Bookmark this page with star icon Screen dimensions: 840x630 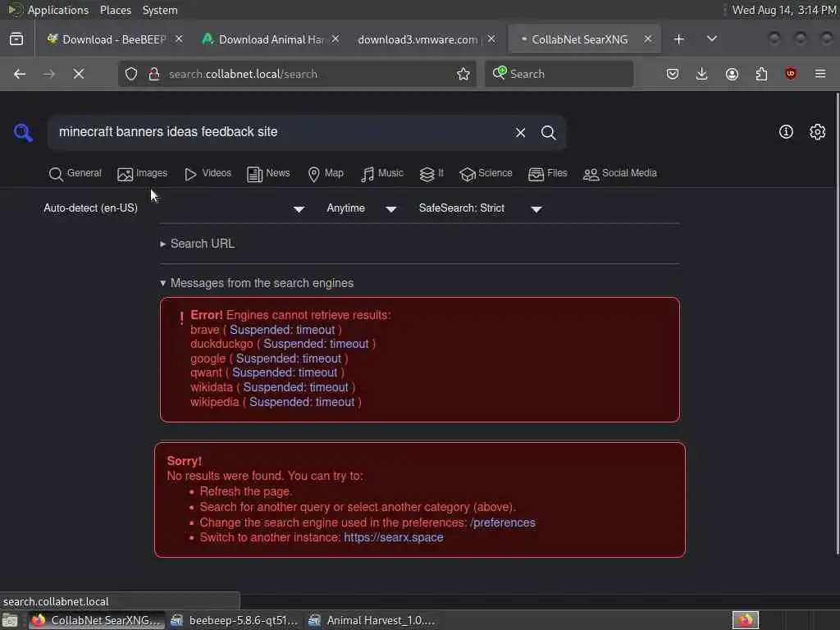click(x=463, y=74)
